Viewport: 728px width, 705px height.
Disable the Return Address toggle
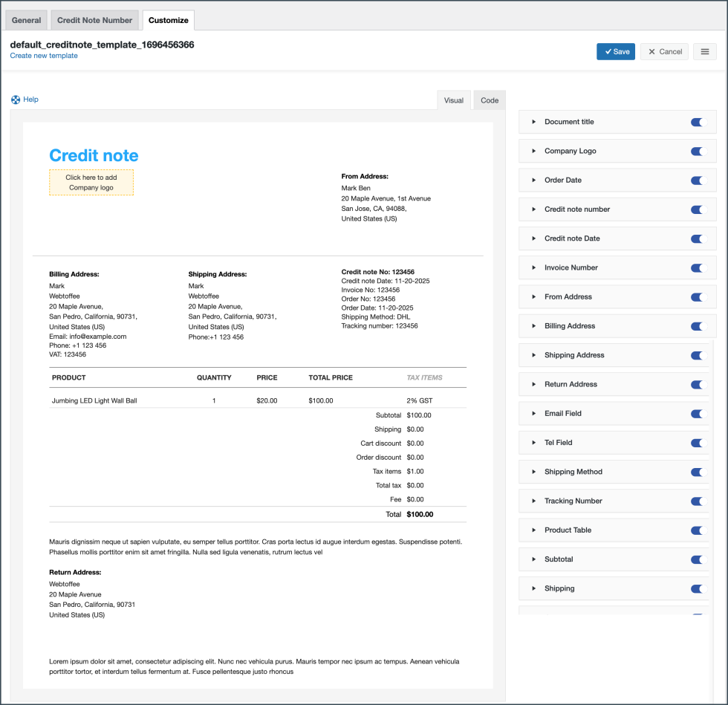click(699, 385)
